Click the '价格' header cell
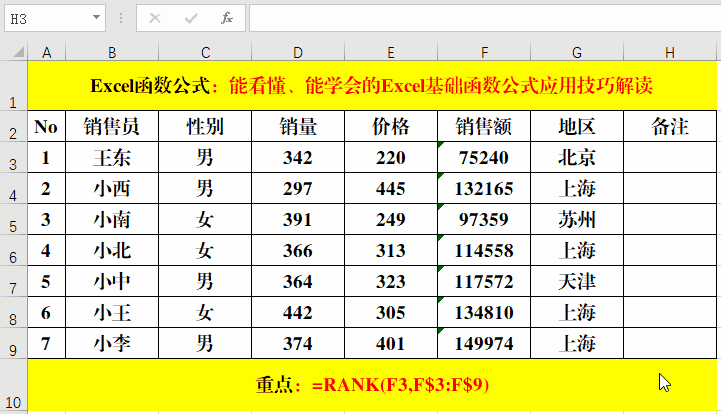Viewport: 721px width, 414px height. coord(391,126)
